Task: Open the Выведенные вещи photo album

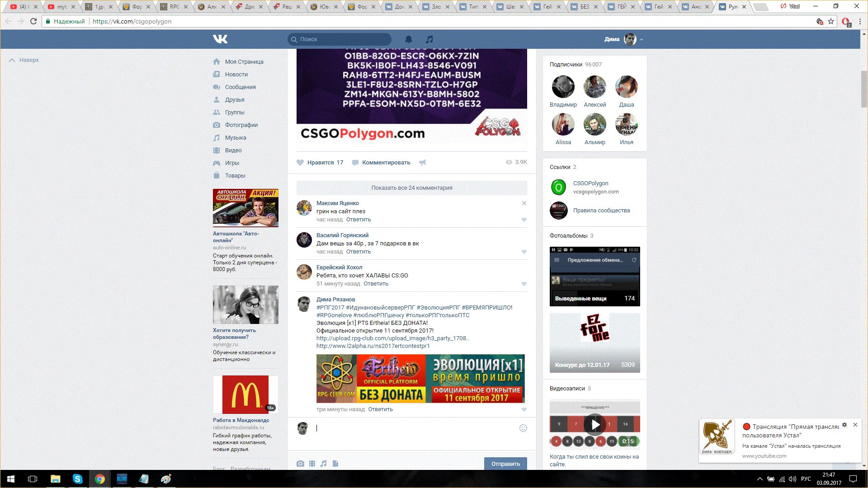Action: click(595, 277)
